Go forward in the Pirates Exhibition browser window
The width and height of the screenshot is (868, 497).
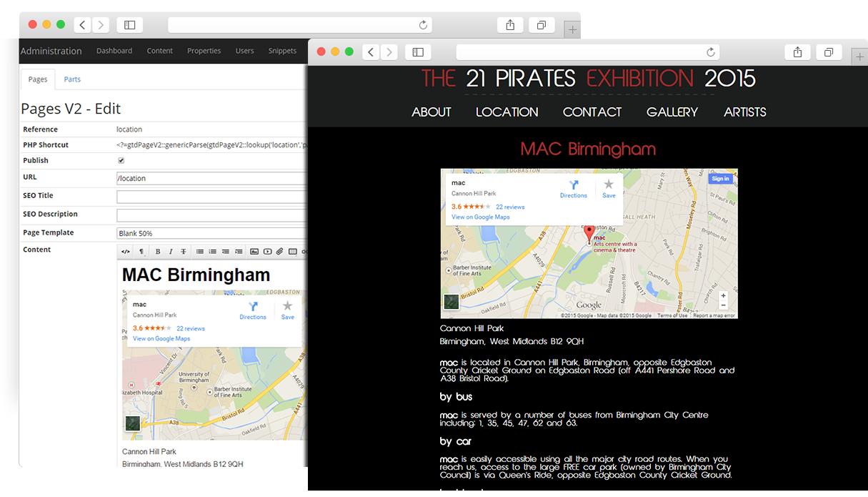coord(389,52)
